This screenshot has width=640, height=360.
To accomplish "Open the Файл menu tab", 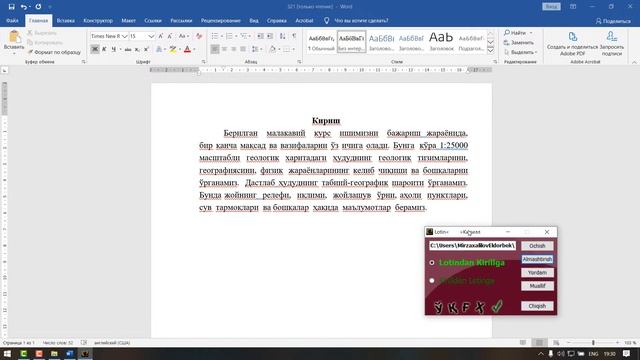I will [x=12, y=20].
